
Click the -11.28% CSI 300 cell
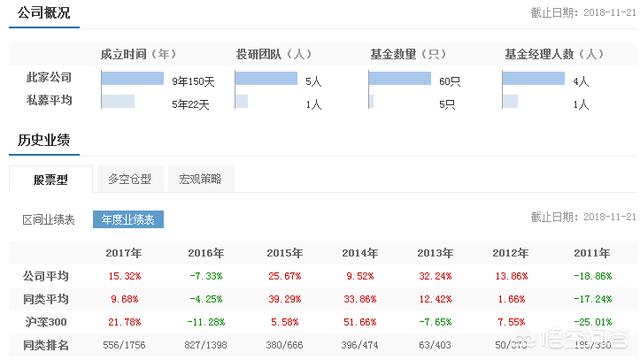(x=206, y=322)
